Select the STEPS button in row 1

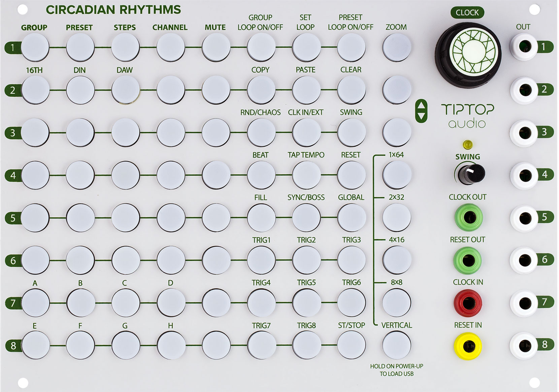tap(125, 47)
